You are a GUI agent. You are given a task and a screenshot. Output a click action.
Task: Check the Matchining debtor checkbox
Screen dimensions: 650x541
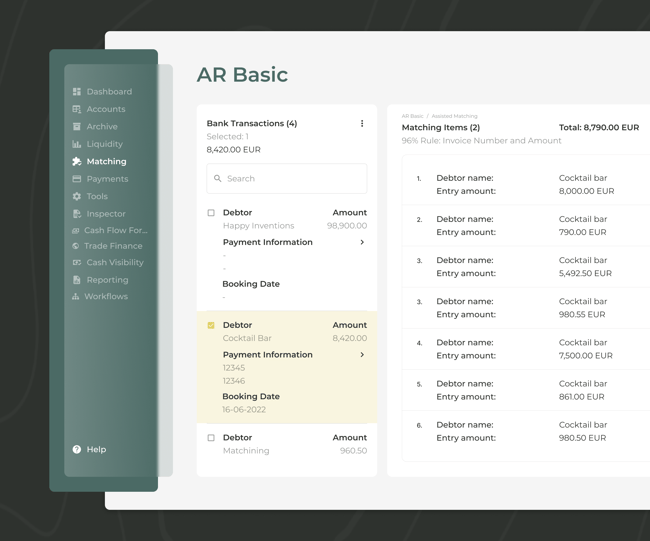click(x=211, y=438)
